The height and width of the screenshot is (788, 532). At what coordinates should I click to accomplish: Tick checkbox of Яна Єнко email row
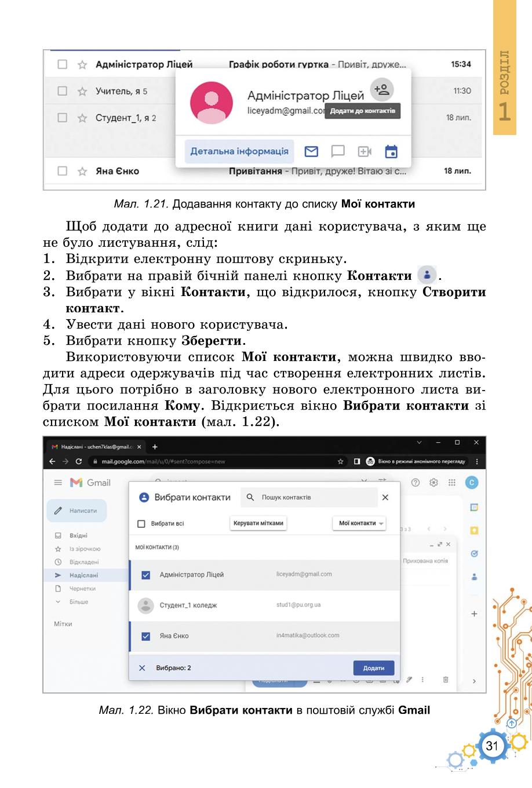coord(62,171)
